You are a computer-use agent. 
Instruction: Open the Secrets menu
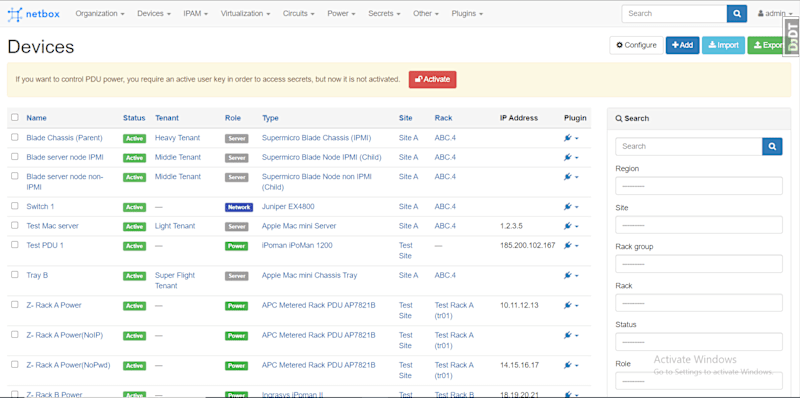click(x=384, y=14)
